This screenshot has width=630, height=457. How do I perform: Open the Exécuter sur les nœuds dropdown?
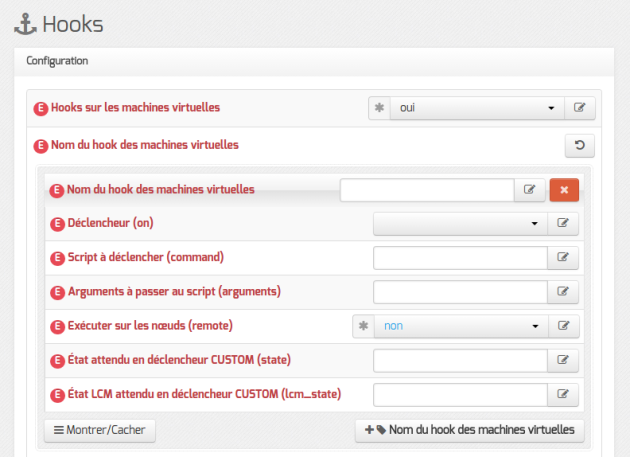coord(461,326)
